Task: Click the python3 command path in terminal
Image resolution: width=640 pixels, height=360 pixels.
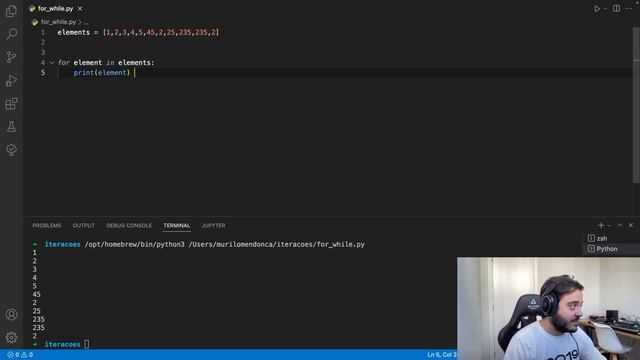Action: 135,244
